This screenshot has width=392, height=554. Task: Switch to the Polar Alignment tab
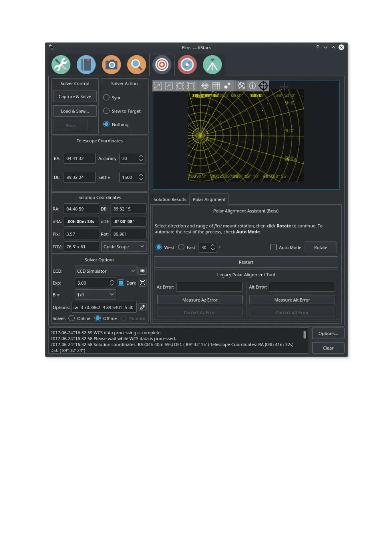(209, 199)
